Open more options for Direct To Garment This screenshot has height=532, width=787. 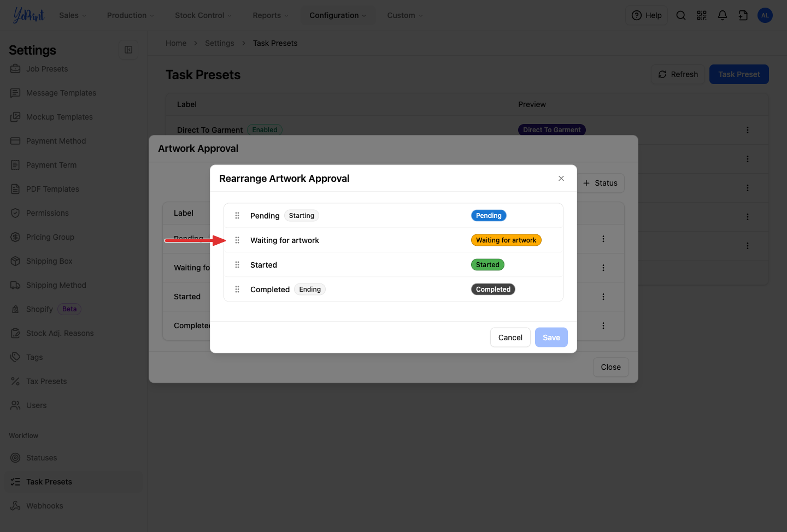748,130
